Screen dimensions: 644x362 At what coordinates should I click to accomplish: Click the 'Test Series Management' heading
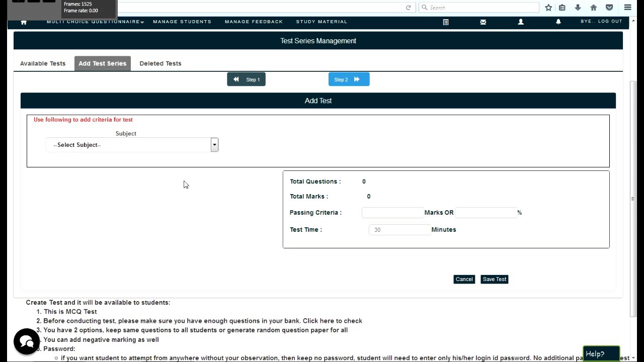click(318, 41)
